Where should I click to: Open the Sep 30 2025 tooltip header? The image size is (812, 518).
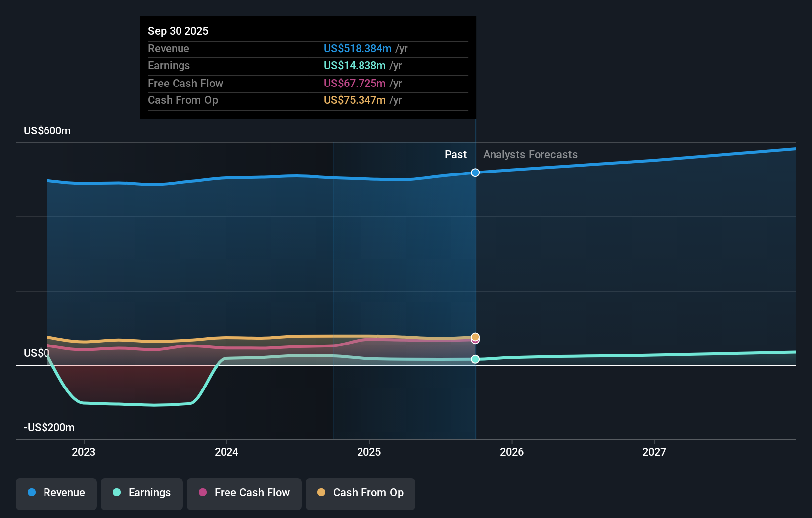[x=178, y=31]
